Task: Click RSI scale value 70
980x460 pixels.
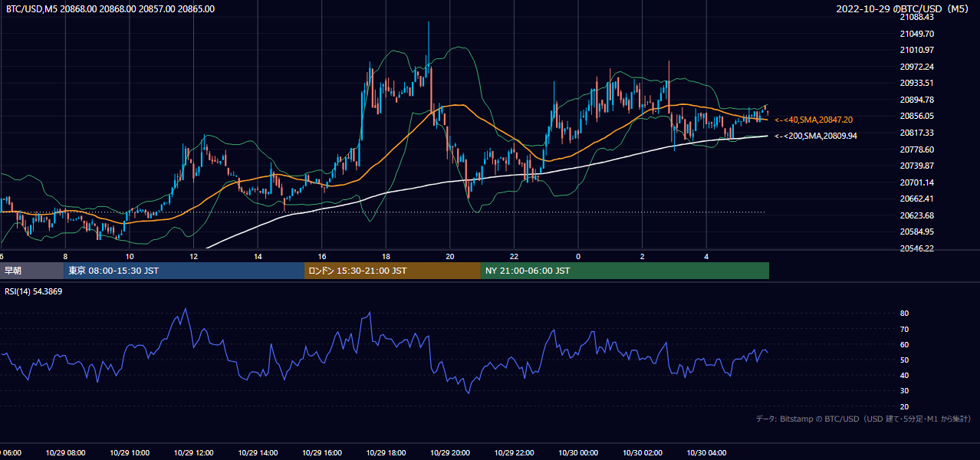Action: (905, 329)
